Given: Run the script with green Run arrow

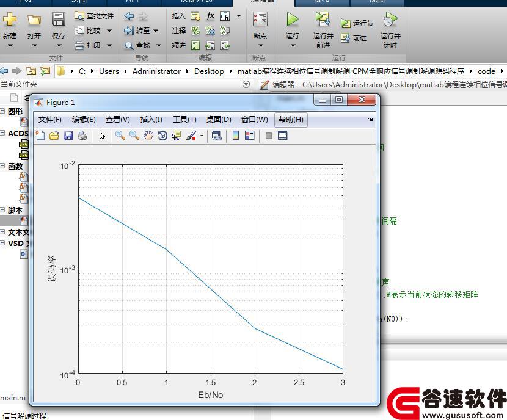Looking at the screenshot, I should click(293, 20).
